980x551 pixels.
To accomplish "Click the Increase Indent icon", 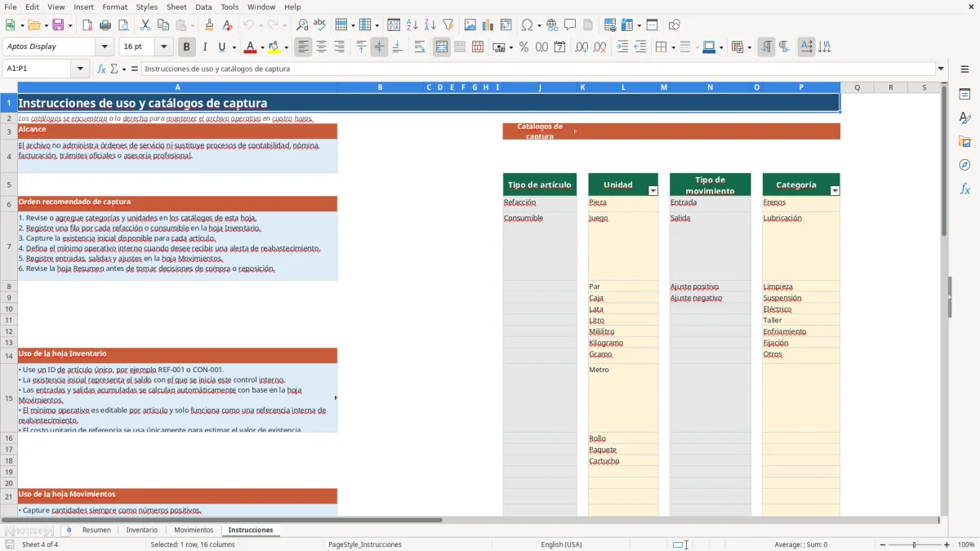I will tap(622, 47).
